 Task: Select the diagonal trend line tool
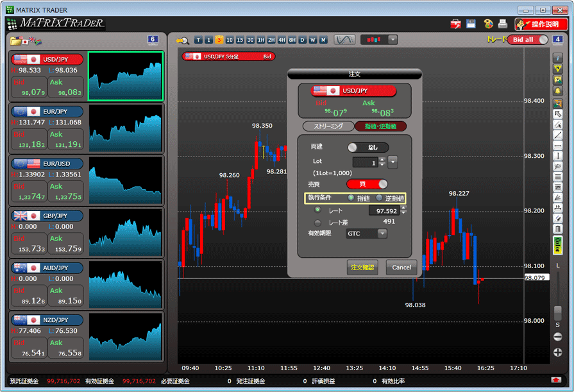pyautogui.click(x=557, y=135)
